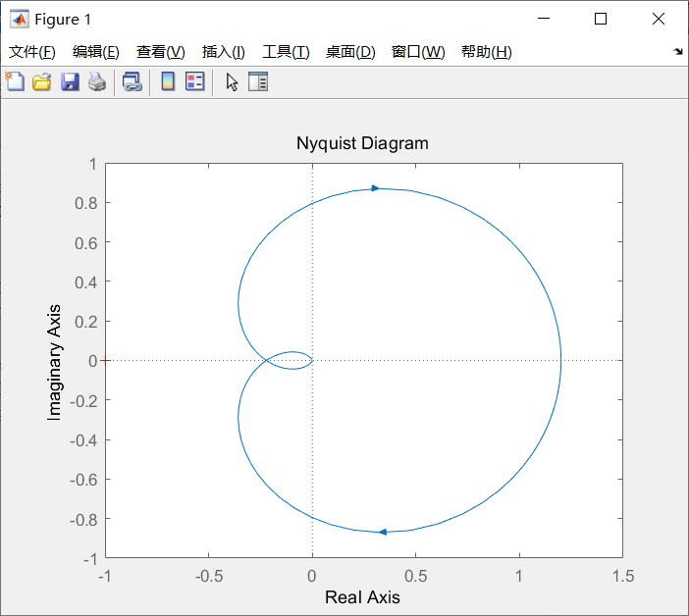The height and width of the screenshot is (616, 689).
Task: Open the 工具(T) menu
Action: [286, 52]
